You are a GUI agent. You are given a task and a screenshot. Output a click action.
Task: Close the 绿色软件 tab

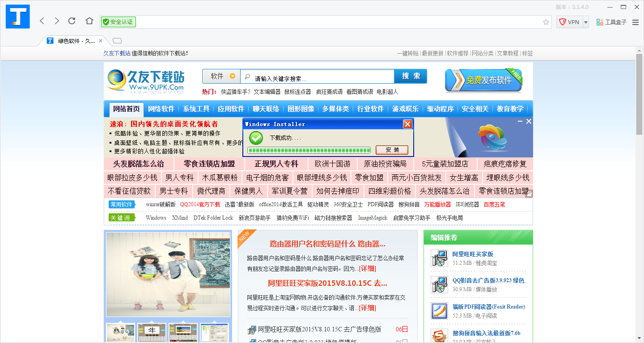tap(101, 41)
